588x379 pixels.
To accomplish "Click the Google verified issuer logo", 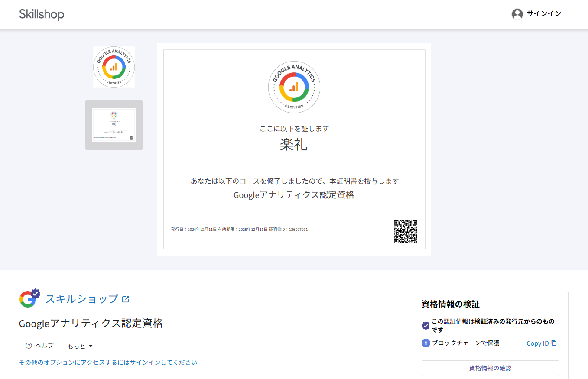I will [x=29, y=298].
